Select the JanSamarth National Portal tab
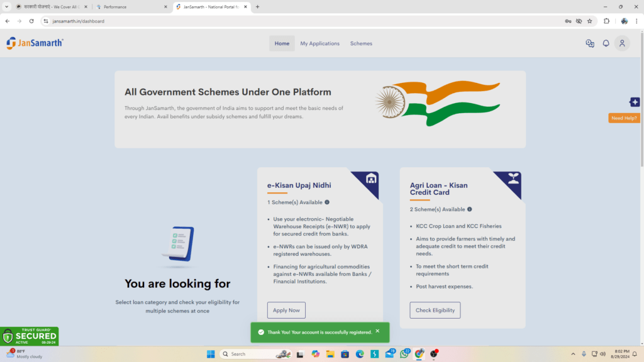The image size is (644, 362). click(211, 7)
